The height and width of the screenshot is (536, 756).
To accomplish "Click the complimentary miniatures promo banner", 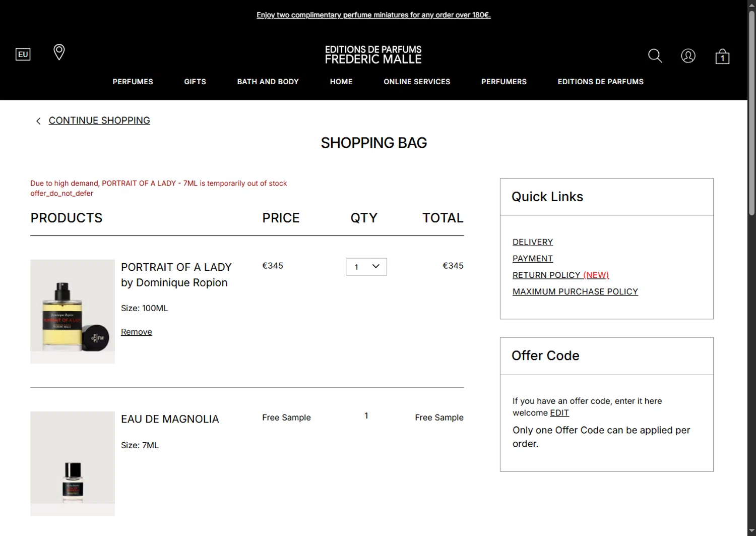I will pyautogui.click(x=373, y=15).
